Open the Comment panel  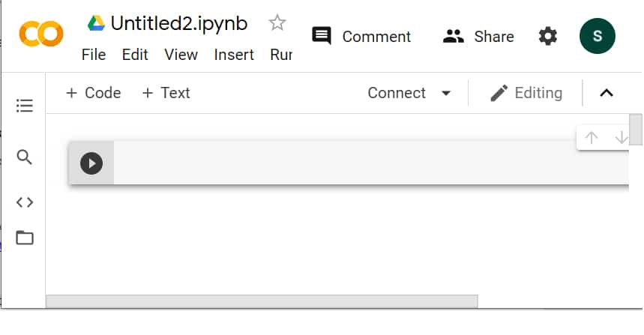tap(361, 36)
